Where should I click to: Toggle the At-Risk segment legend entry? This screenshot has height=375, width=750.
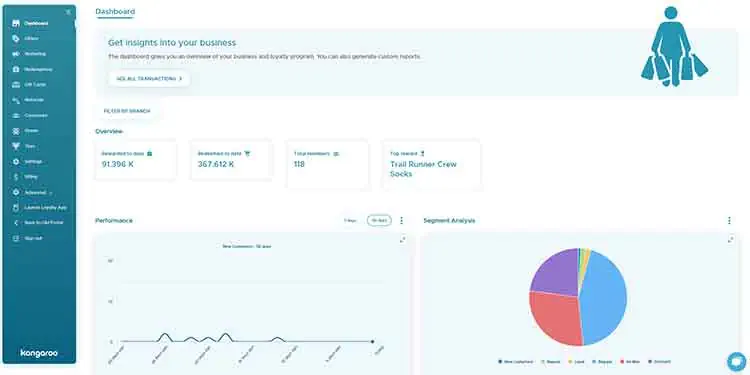[631, 362]
